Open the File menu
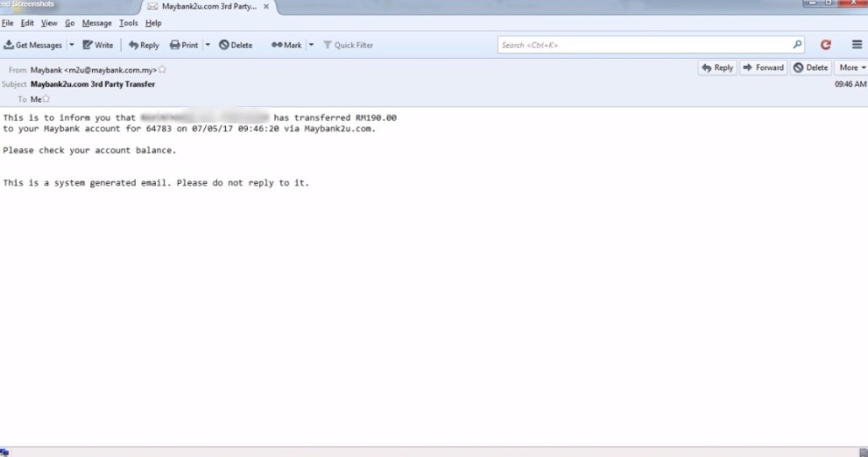This screenshot has width=868, height=457. pyautogui.click(x=8, y=24)
